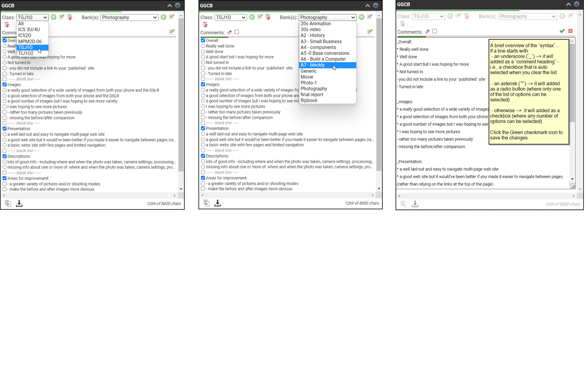Open settings gear in the comment-editing panel
This screenshot has width=588, height=368.
pos(577,5)
